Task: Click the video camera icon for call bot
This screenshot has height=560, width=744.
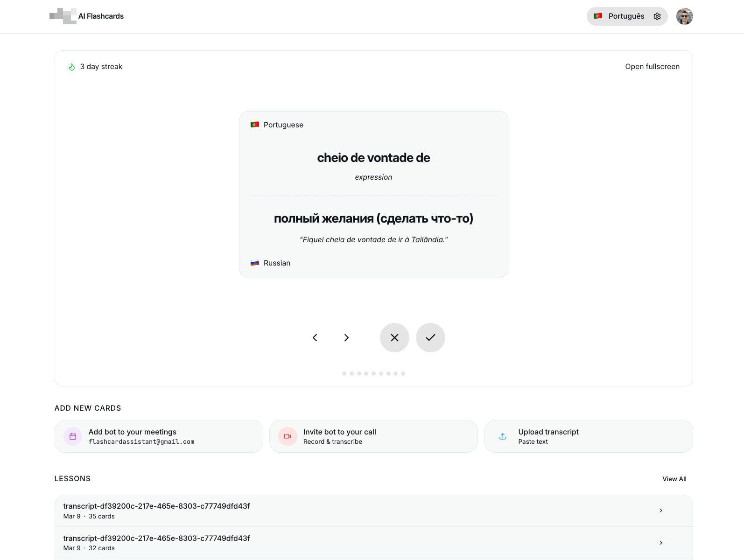Action: [x=288, y=436]
